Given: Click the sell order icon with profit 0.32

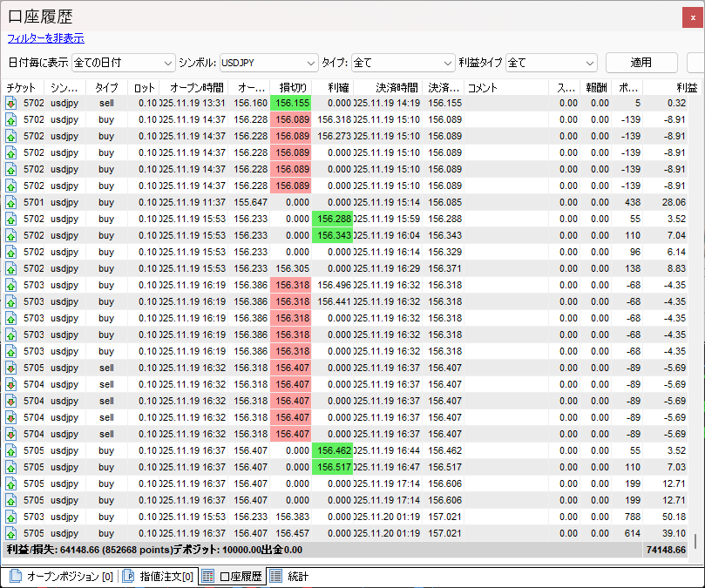Looking at the screenshot, I should coord(11,103).
